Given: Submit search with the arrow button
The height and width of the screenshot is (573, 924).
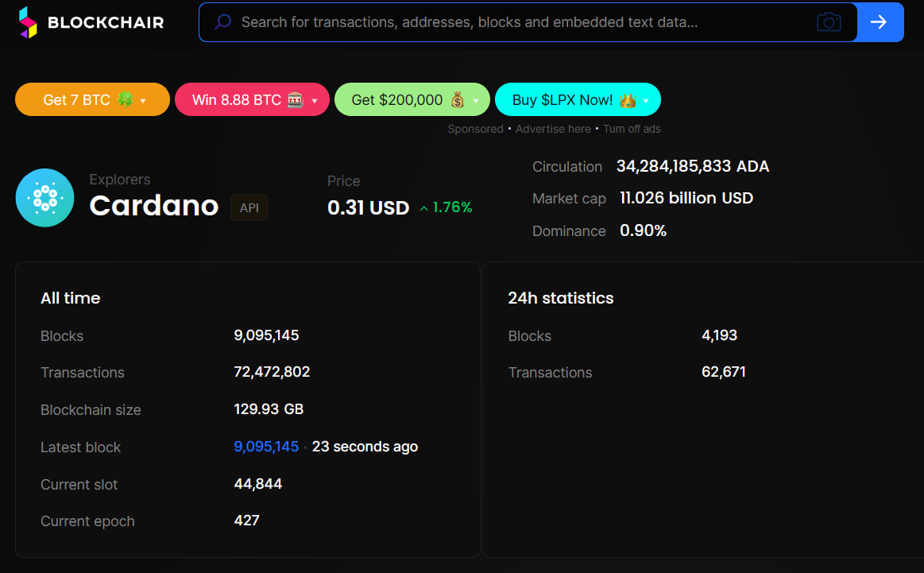Looking at the screenshot, I should [x=880, y=22].
